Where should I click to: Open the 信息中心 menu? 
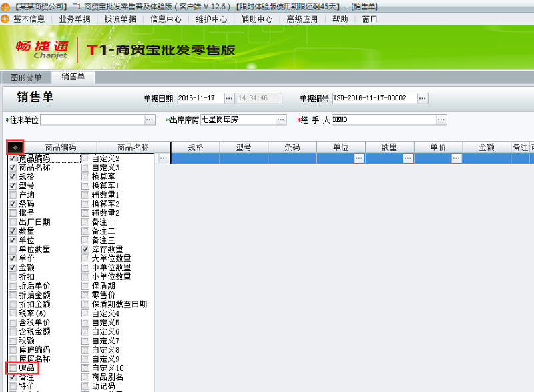coord(166,19)
